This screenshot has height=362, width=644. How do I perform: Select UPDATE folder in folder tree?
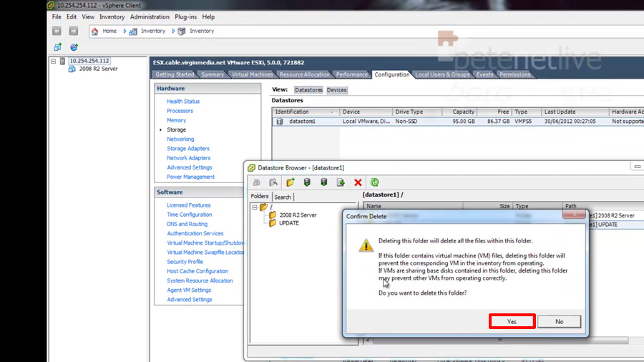tap(289, 223)
